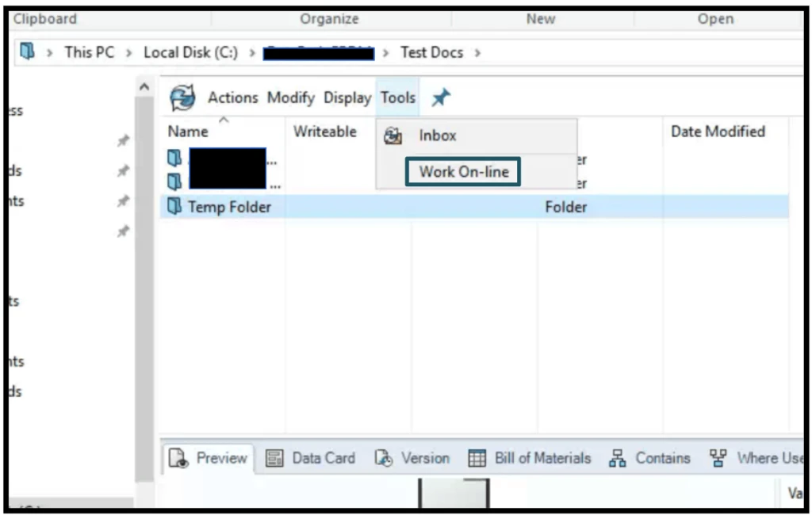812x515 pixels.
Task: Open the Modify menu
Action: [290, 97]
